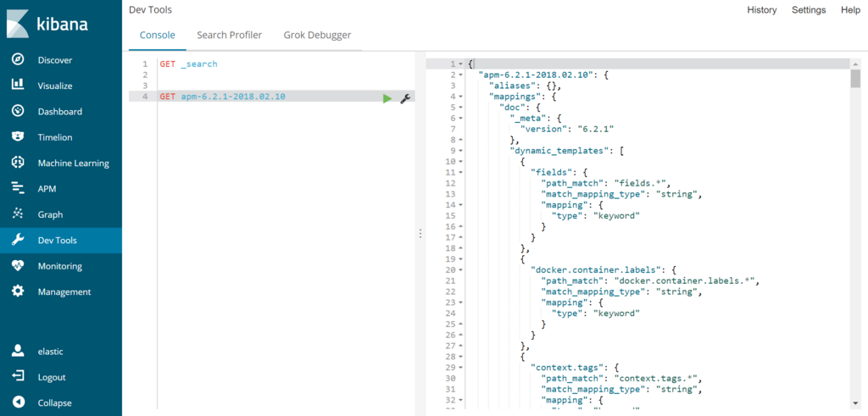
Task: Click Dev Tools page title
Action: coord(150,10)
